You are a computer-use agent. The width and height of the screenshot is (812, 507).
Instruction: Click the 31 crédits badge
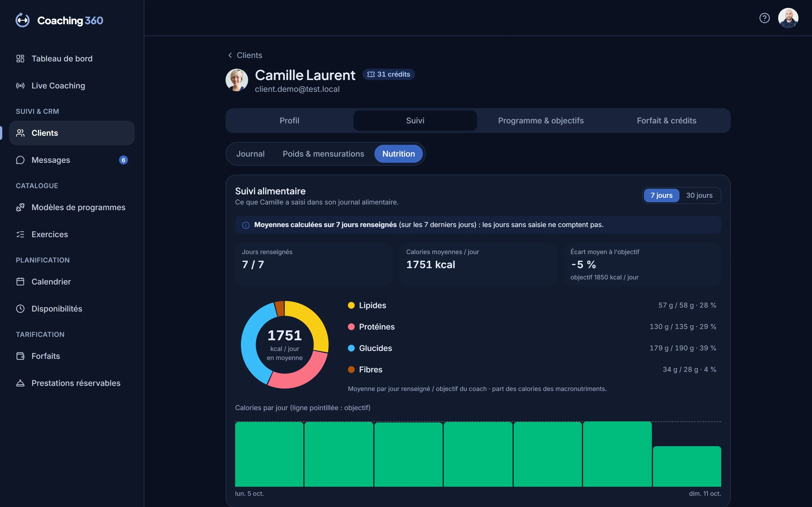389,74
